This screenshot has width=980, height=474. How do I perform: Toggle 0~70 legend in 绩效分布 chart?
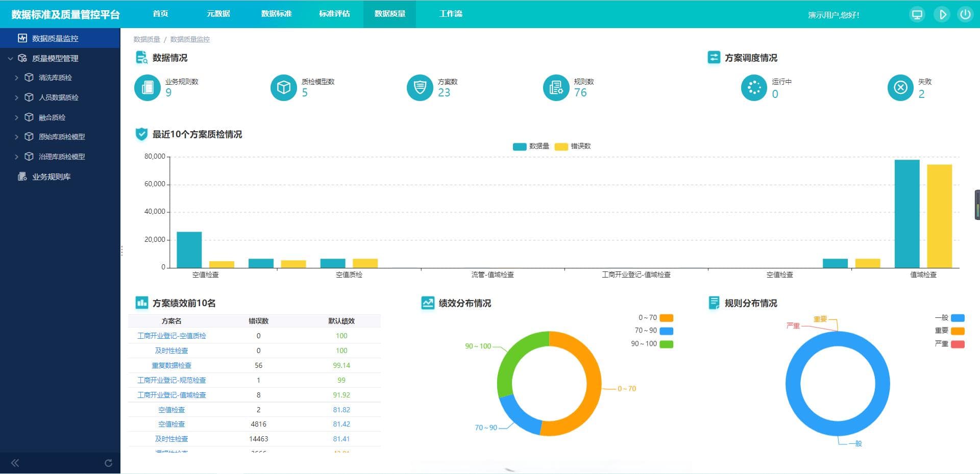tap(656, 318)
